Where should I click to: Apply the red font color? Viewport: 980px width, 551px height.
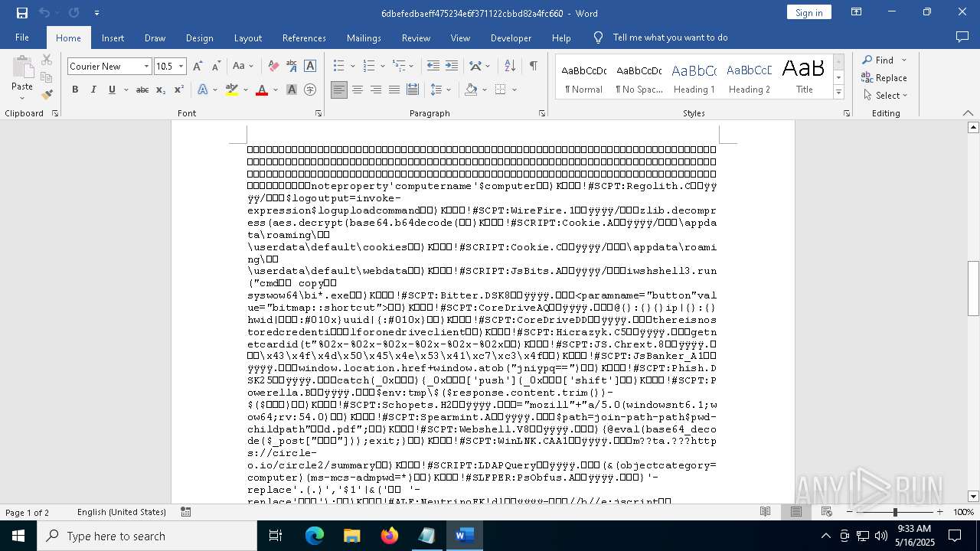pos(262,90)
